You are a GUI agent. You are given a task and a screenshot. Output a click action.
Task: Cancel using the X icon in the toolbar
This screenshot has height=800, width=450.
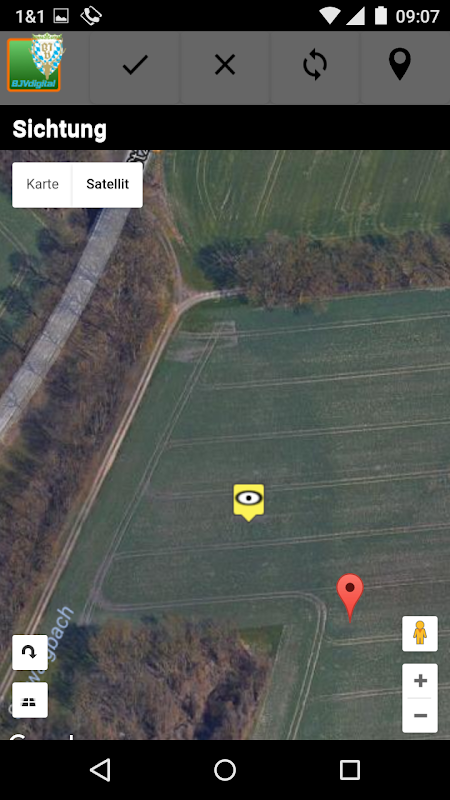(x=224, y=65)
